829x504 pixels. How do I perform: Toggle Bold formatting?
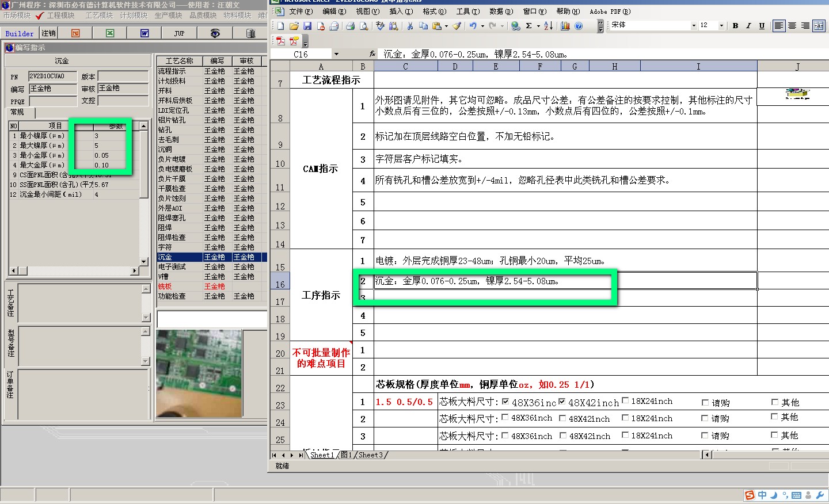[735, 25]
